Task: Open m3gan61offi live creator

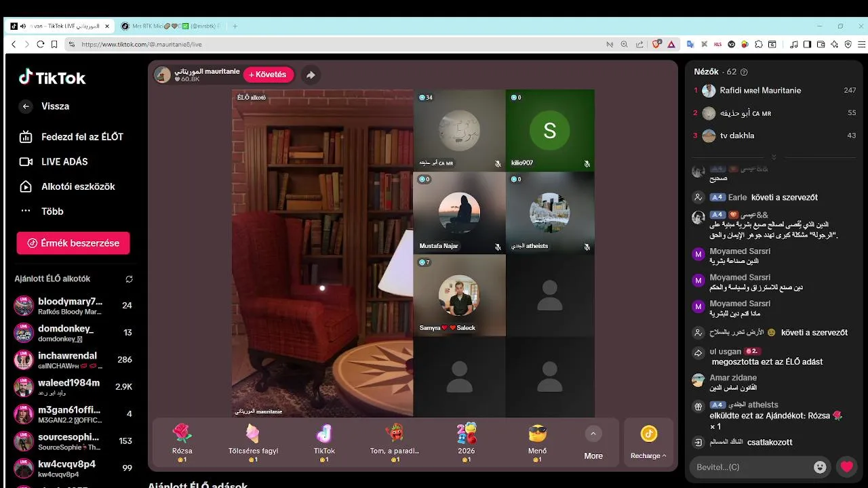Action: (x=73, y=413)
